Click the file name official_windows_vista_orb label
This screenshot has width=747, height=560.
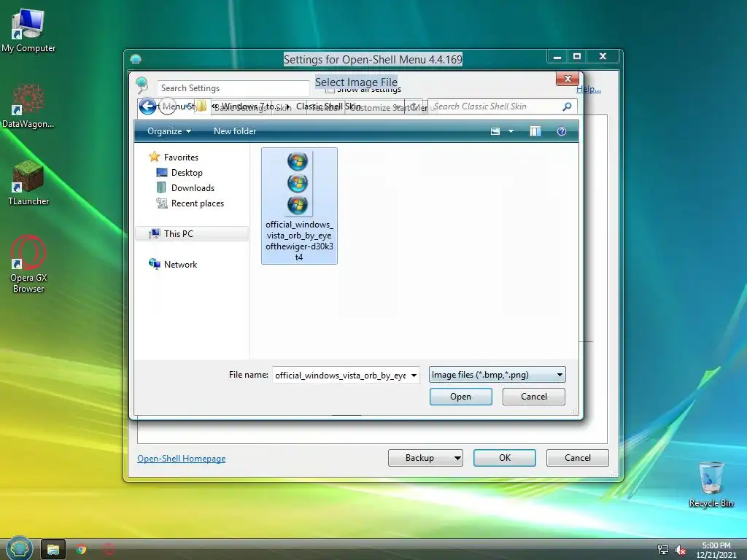click(299, 241)
